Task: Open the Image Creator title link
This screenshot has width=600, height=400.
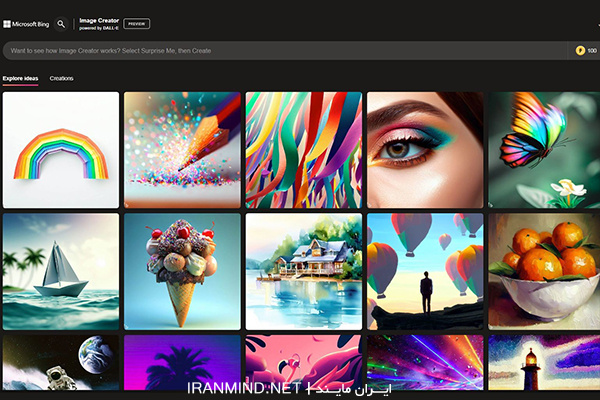Action: pos(99,24)
